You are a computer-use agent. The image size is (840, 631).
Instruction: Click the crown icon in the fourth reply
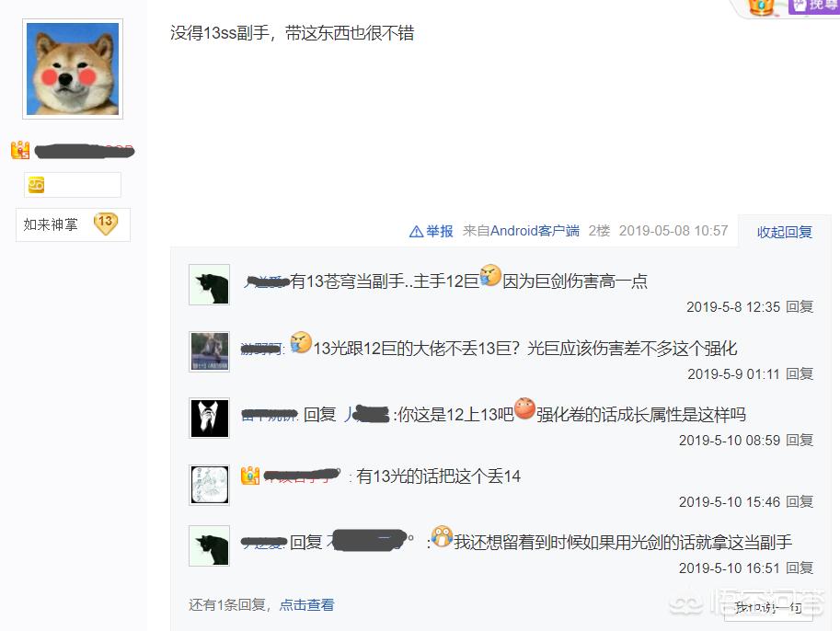point(250,476)
